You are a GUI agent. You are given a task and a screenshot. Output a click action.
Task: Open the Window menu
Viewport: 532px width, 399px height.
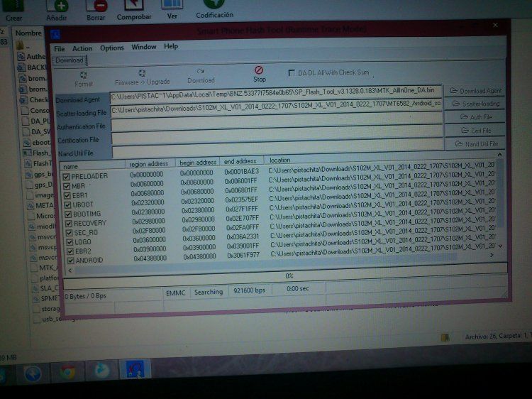click(x=144, y=47)
